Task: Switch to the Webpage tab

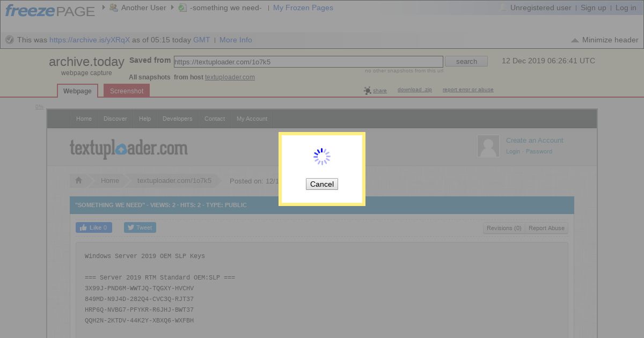Action: (x=77, y=91)
